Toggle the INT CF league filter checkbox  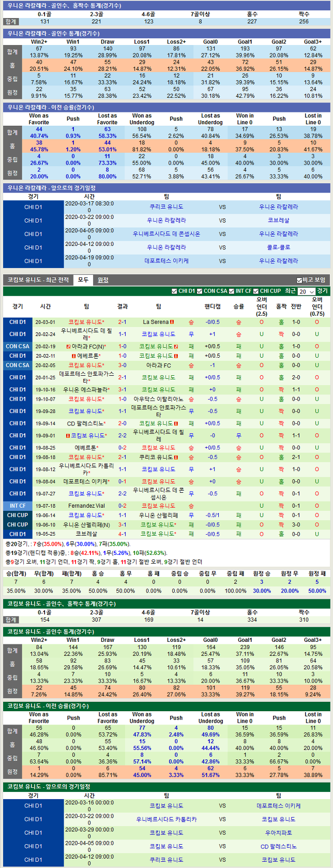[232, 291]
